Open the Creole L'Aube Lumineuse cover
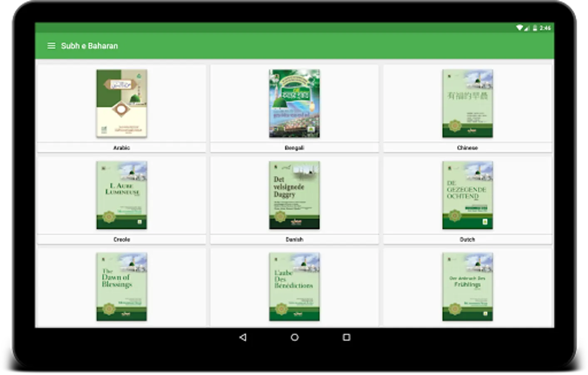 [x=122, y=195]
